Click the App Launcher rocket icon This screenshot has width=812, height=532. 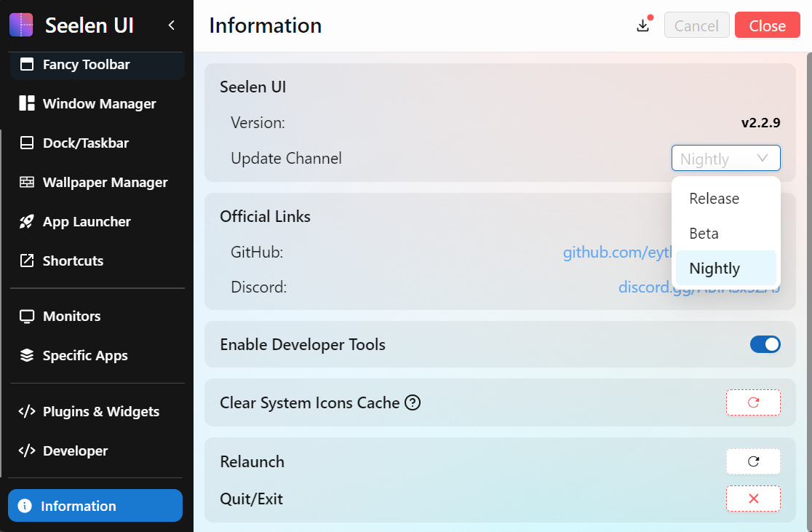click(26, 222)
